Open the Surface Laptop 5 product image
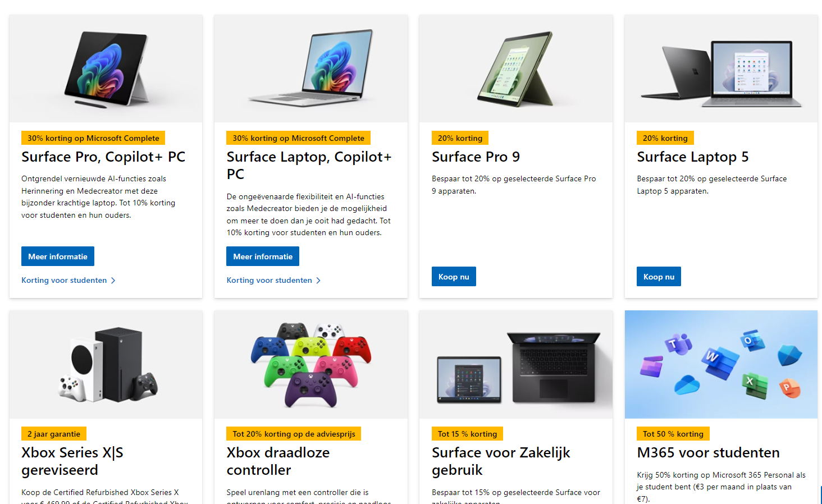 tap(721, 68)
